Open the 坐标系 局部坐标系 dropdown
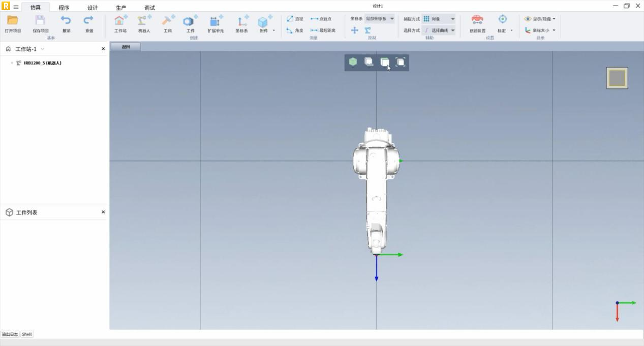644x346 pixels. pos(380,19)
